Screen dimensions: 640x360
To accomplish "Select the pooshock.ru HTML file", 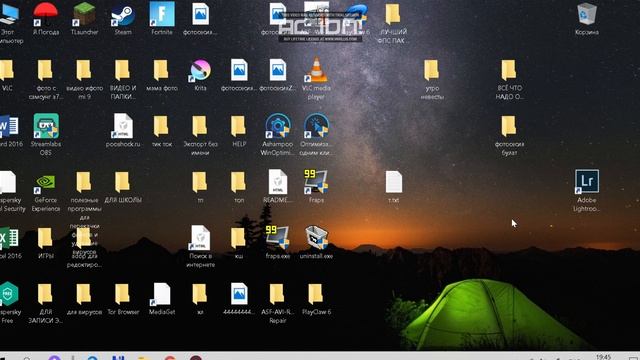I will point(123,127).
